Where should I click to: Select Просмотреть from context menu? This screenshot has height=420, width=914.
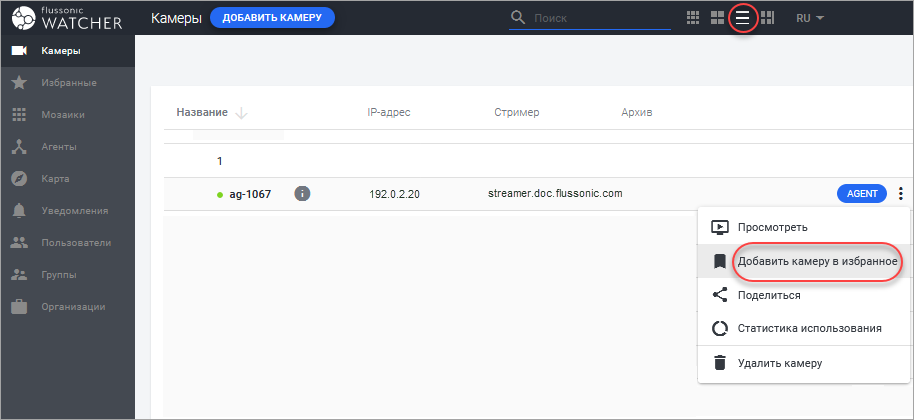[771, 227]
